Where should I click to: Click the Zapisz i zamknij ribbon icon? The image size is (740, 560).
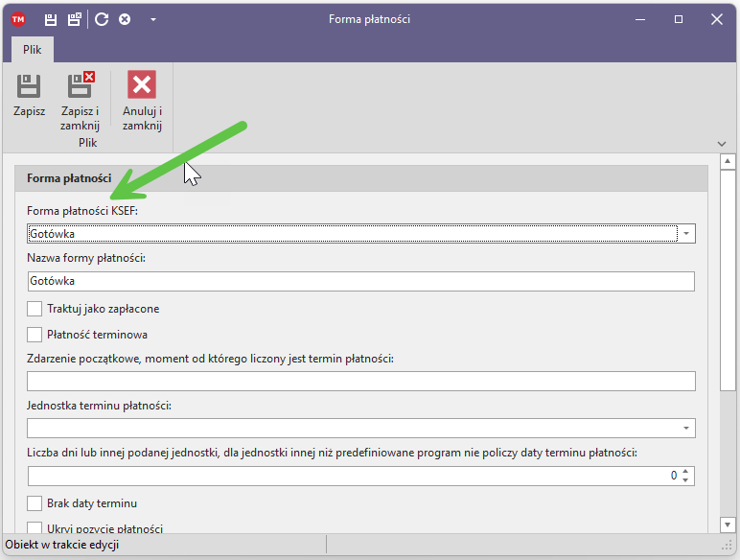(x=81, y=85)
